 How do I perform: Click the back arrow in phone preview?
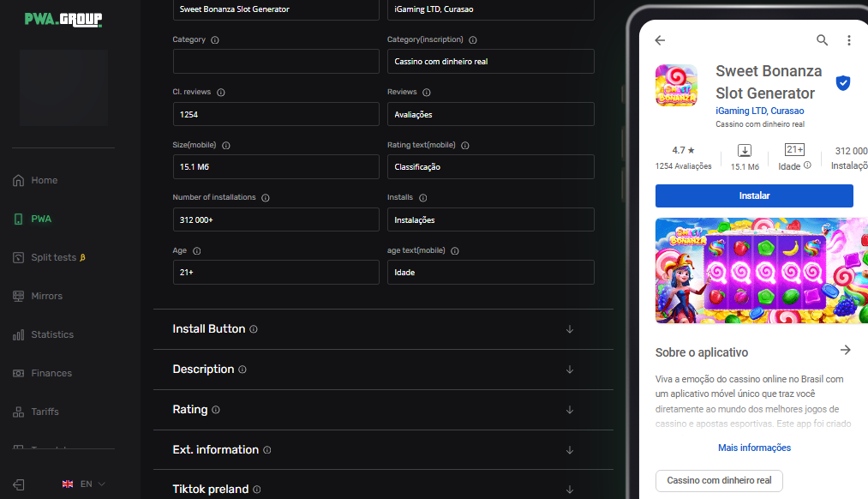coord(660,40)
